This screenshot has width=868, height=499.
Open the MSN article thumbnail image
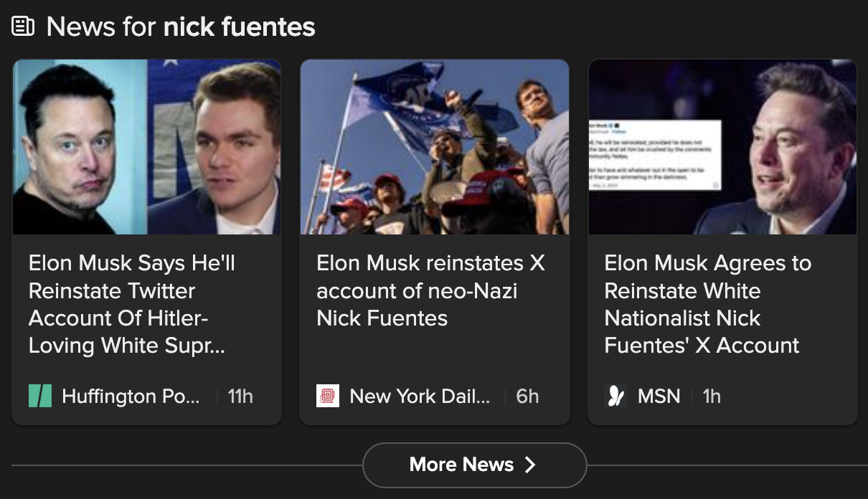tap(722, 147)
